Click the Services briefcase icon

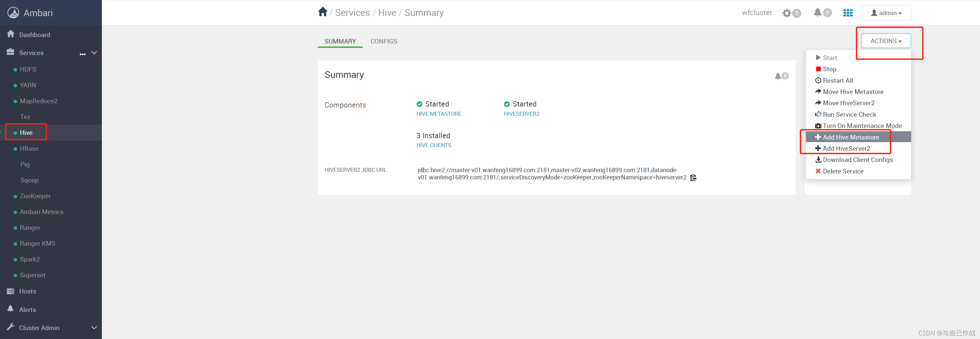click(x=11, y=52)
